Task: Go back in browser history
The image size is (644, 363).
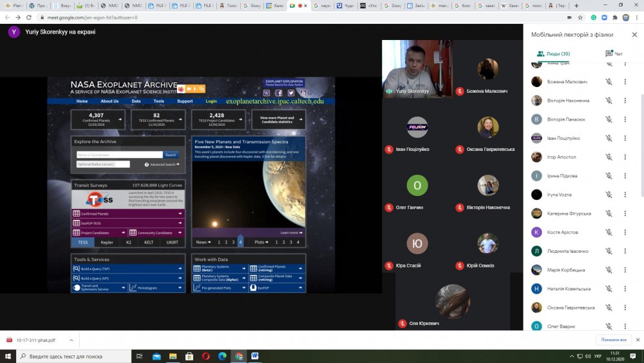Action: 7,17
